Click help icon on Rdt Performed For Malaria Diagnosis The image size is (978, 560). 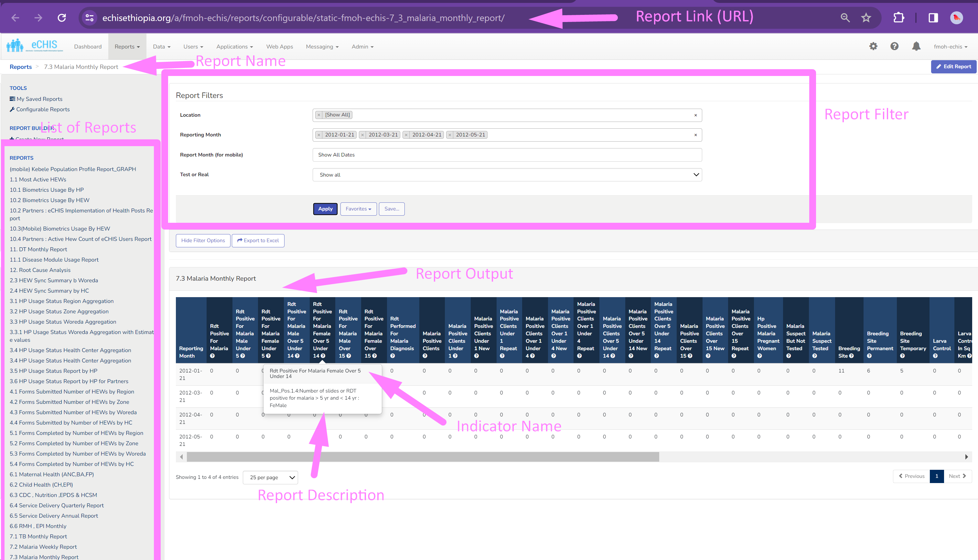(393, 356)
